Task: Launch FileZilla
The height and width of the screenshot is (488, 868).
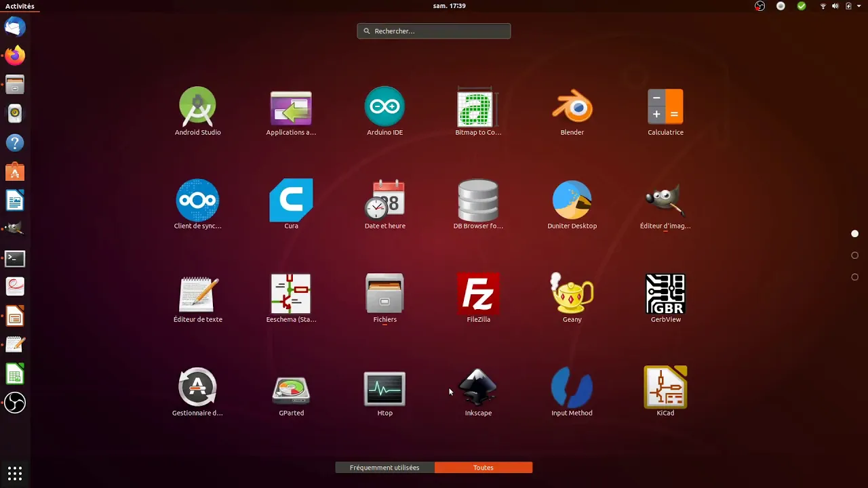Action: pos(478,299)
